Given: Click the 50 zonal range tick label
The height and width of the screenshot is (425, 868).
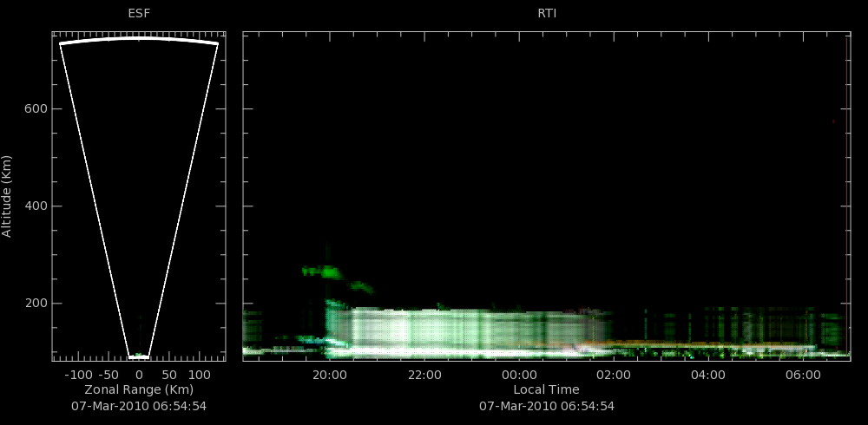Looking at the screenshot, I should click(169, 376).
